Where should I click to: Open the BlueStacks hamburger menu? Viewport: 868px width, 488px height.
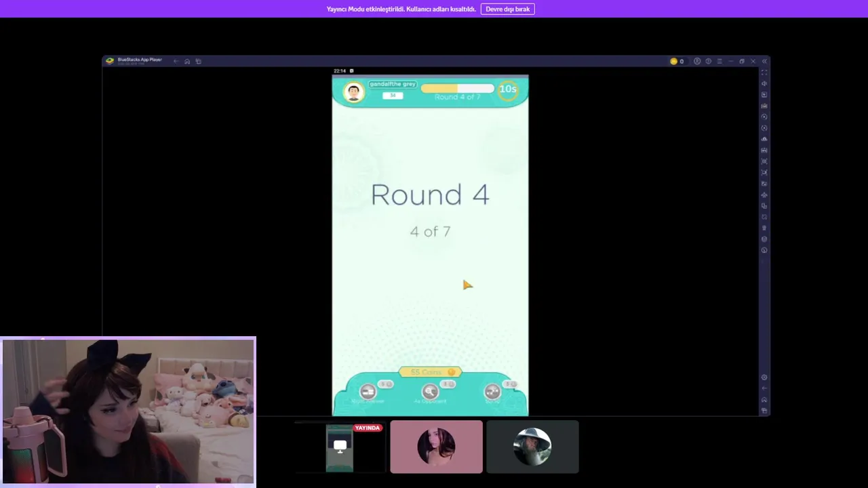click(719, 61)
